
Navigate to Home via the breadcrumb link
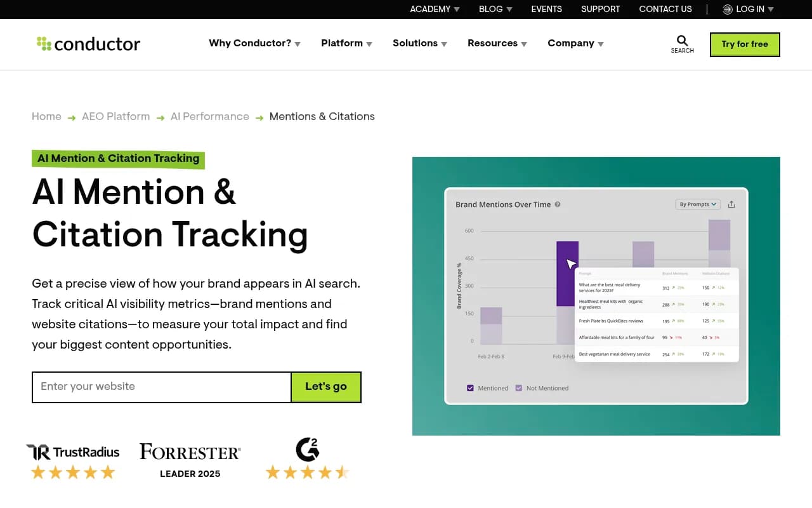click(x=46, y=116)
